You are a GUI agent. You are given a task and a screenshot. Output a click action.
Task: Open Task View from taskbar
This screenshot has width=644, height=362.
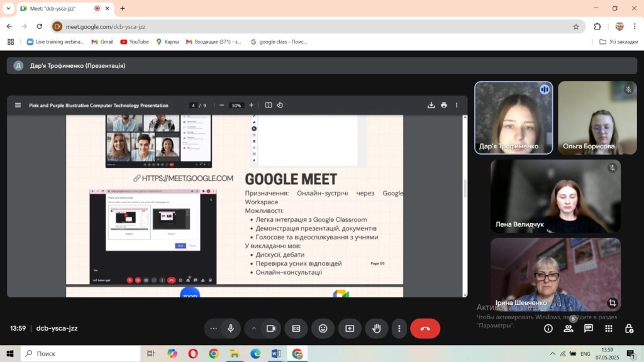151,353
